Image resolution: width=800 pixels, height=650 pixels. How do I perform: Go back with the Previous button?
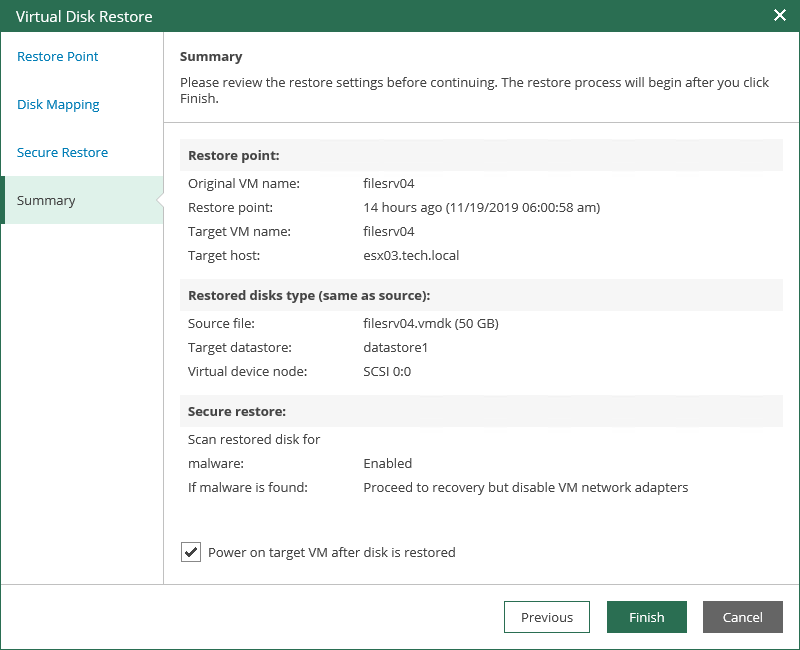click(547, 617)
